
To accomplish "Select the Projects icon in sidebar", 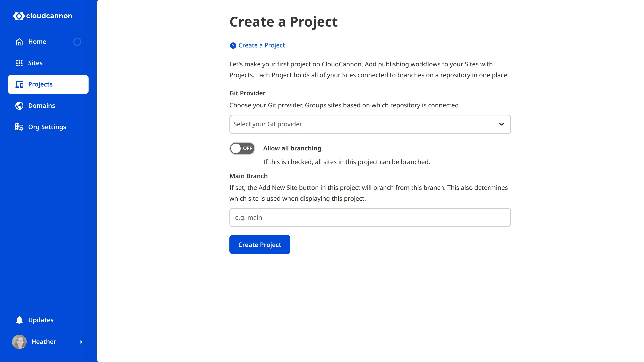I will tap(19, 84).
